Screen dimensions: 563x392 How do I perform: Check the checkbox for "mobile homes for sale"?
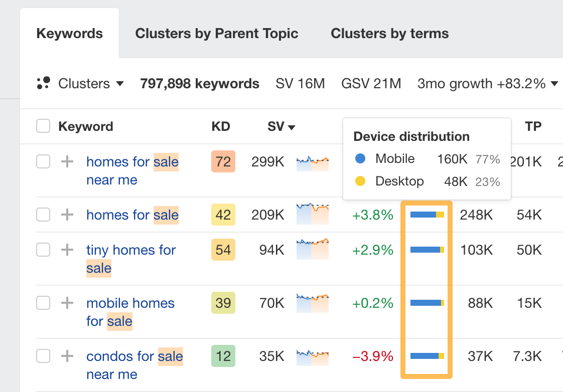[x=43, y=303]
